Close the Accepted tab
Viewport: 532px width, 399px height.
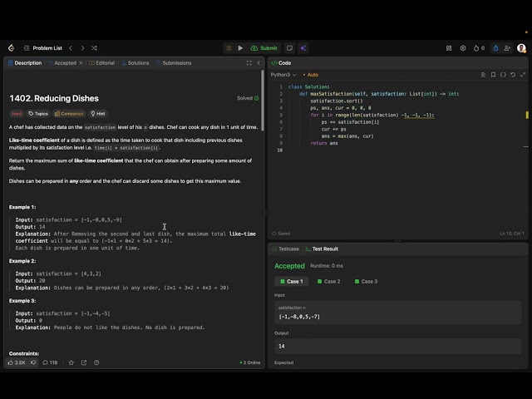click(x=81, y=63)
